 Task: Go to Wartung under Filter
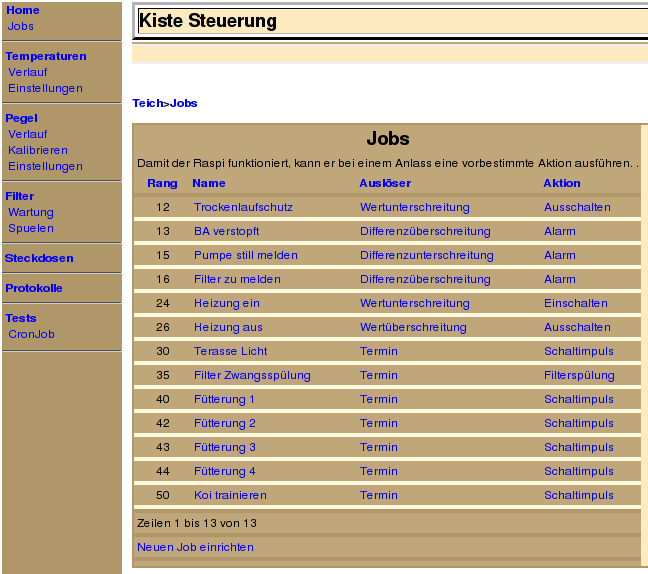tap(31, 212)
